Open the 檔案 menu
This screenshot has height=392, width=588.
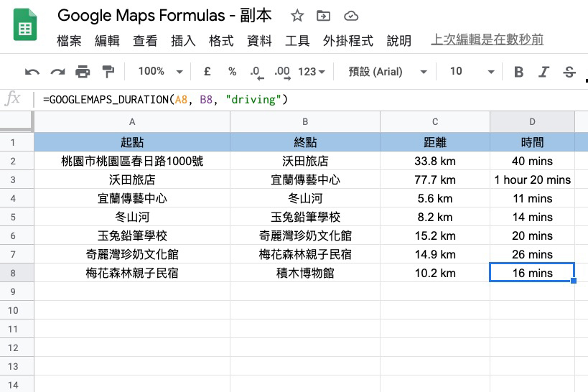(69, 40)
